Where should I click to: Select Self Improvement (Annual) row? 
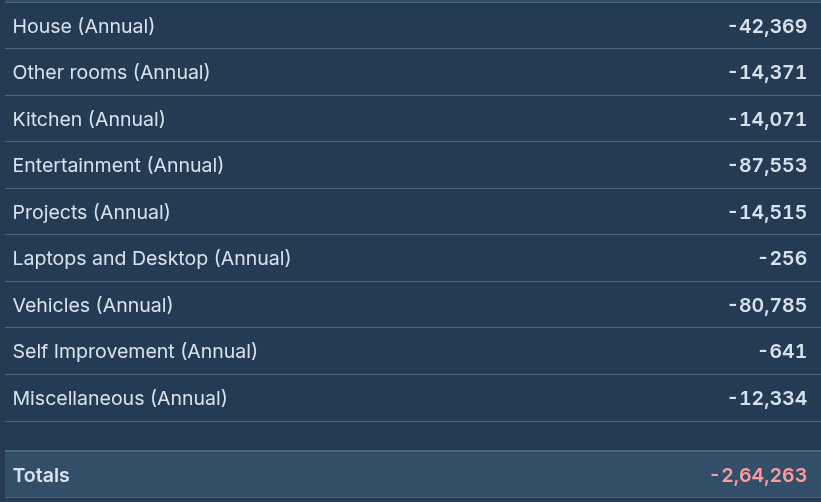coord(135,351)
